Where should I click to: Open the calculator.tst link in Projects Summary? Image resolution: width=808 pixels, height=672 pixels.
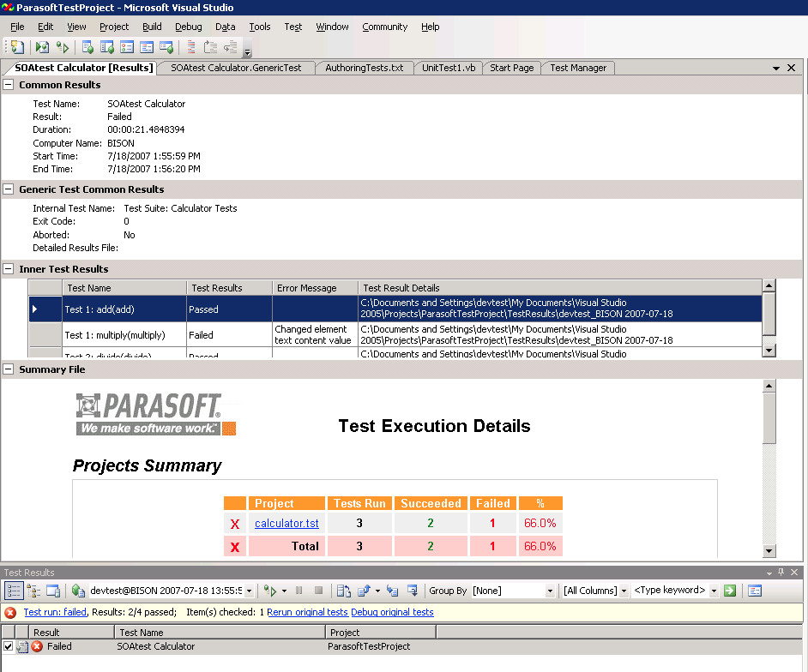click(x=286, y=523)
